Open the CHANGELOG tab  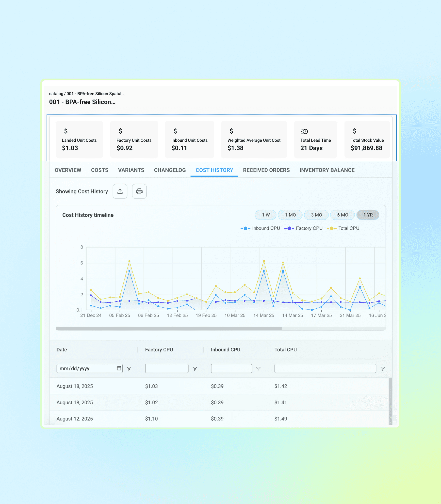[170, 170]
